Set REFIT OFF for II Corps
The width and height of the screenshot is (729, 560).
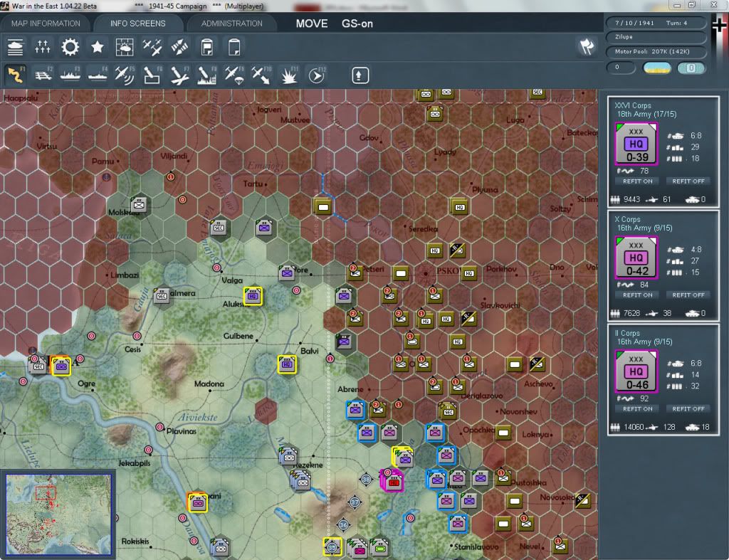688,409
